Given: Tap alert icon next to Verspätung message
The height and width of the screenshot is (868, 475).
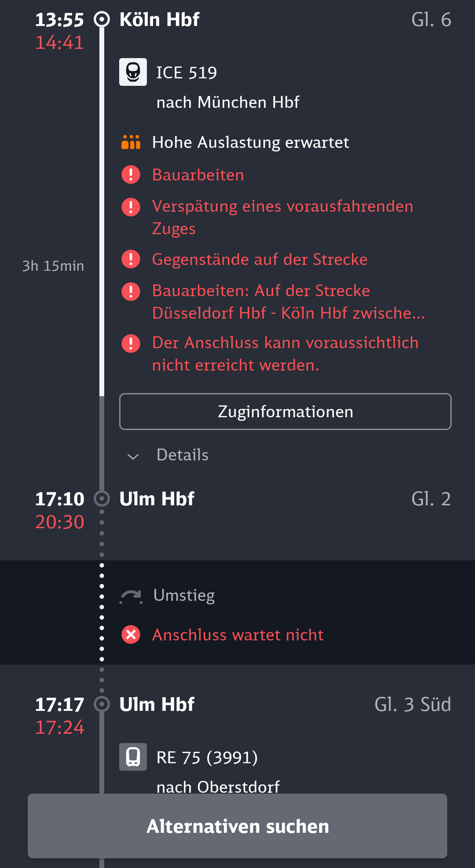Looking at the screenshot, I should (x=131, y=207).
